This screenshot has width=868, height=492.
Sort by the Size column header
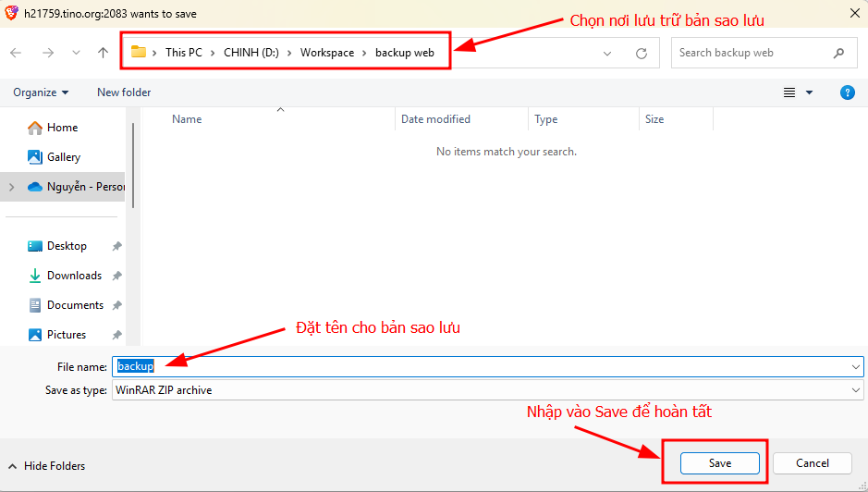654,119
